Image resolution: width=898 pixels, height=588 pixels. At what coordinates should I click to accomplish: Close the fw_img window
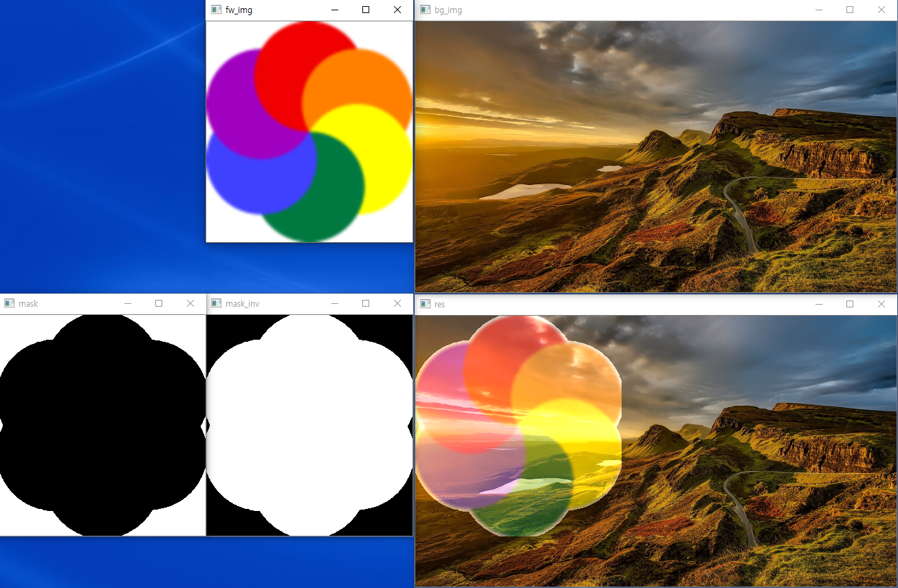click(397, 10)
